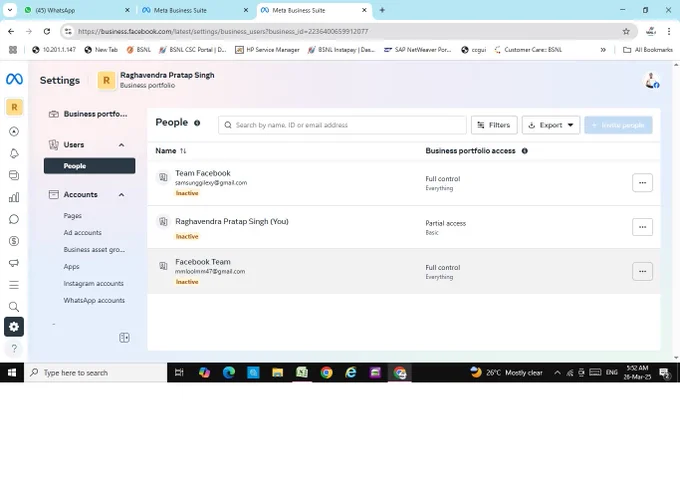Open the Help question mark icon
680x495 pixels.
(x=14, y=348)
